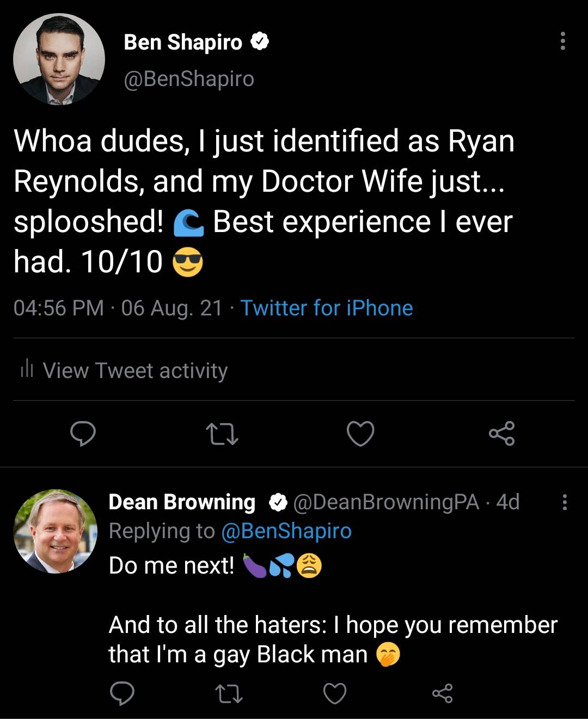Share Dean Browning's reply
Viewport: 588px width, 719px height.
pos(442,694)
